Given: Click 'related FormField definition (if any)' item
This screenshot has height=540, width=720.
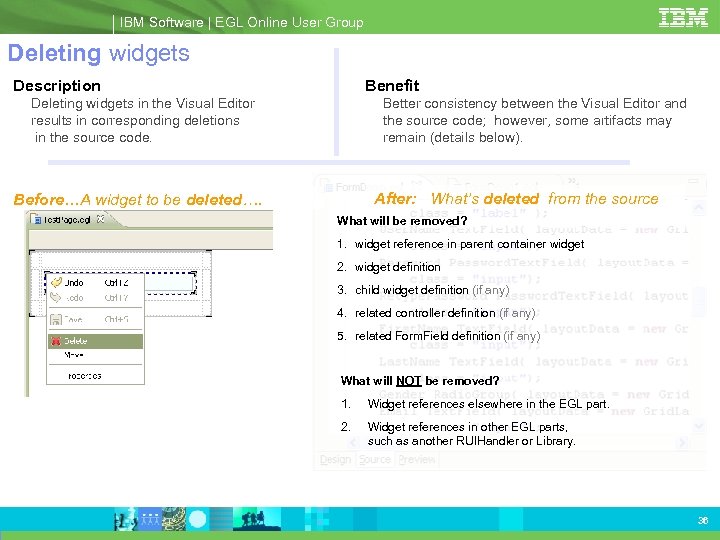Looking at the screenshot, I should [448, 336].
